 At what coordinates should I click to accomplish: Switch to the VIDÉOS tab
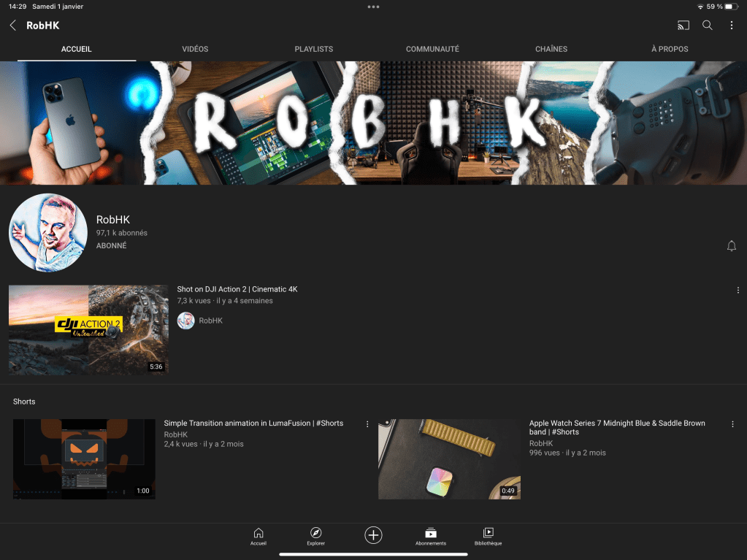(195, 49)
